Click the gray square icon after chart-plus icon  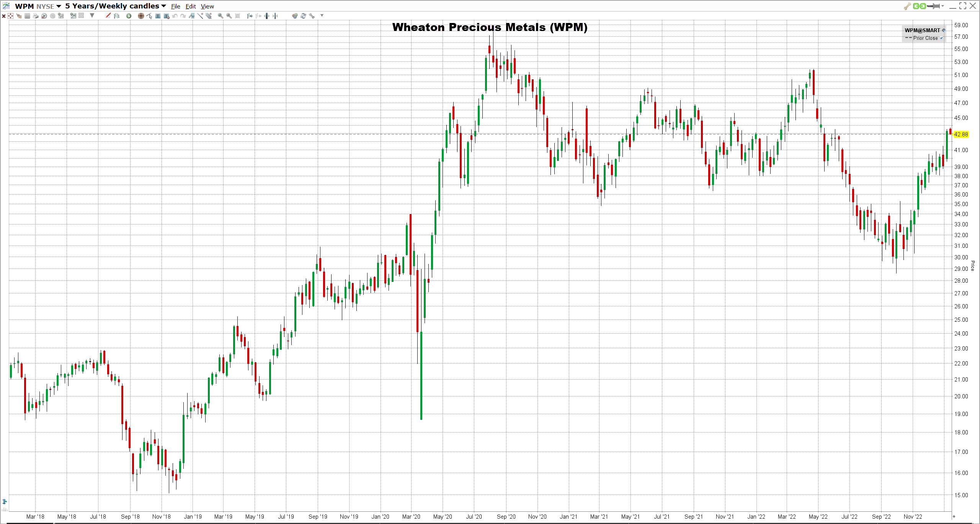(x=81, y=16)
